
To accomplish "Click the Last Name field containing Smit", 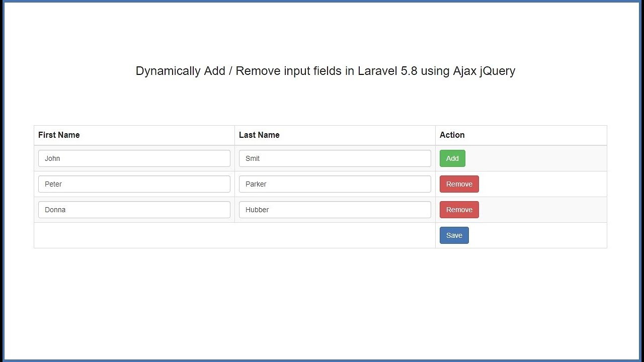I will [x=335, y=158].
